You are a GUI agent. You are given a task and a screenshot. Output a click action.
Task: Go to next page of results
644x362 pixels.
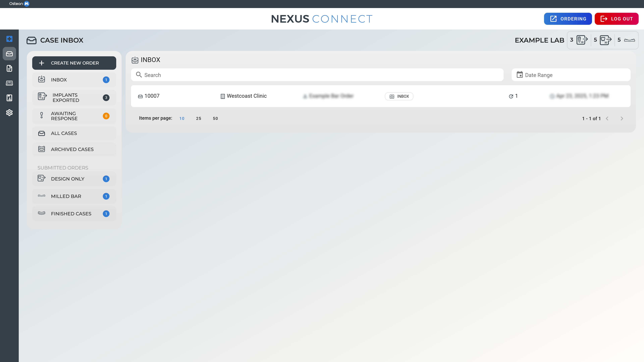tap(622, 118)
